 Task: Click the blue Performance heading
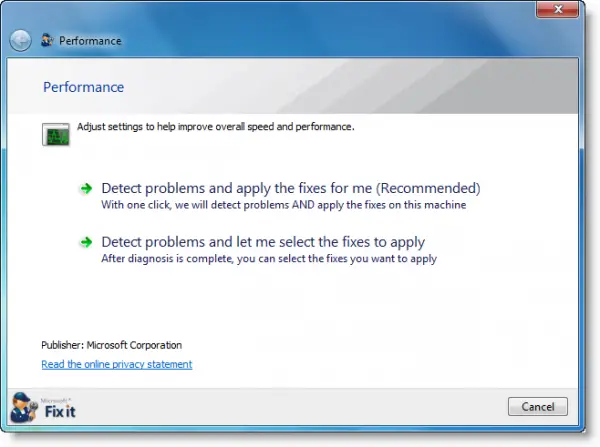(x=83, y=87)
